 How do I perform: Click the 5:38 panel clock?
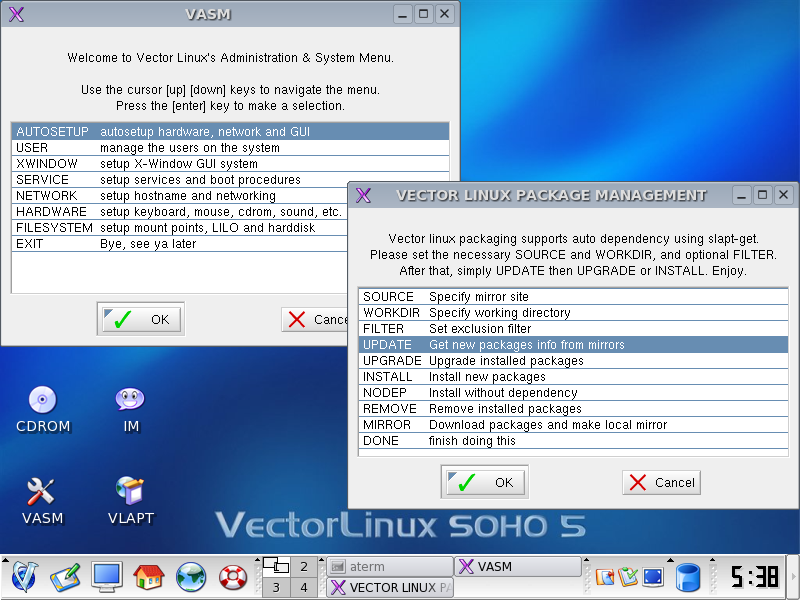tap(754, 577)
